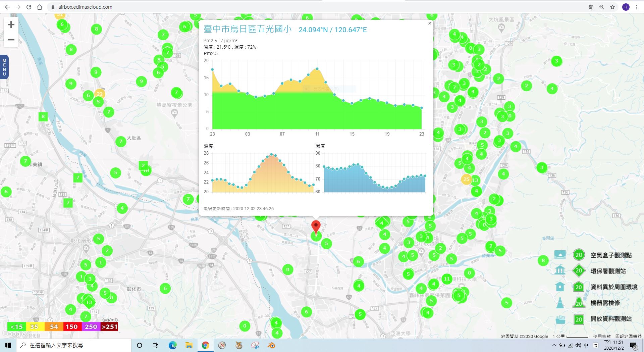Open the Windows Start menu
Screen dimensions: 644x352
click(x=8, y=345)
